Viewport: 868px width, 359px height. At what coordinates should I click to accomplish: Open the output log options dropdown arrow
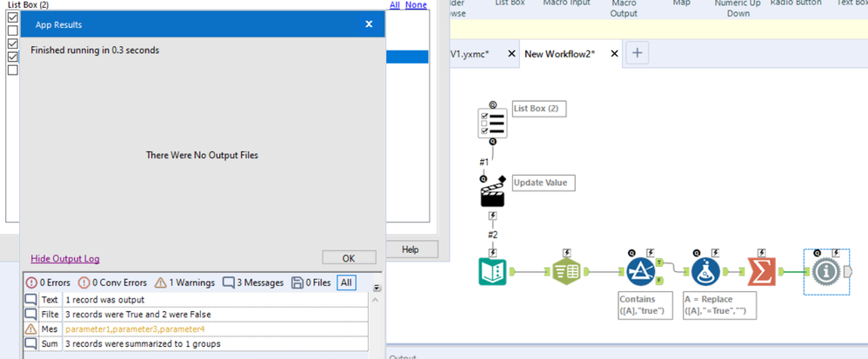pos(377,289)
